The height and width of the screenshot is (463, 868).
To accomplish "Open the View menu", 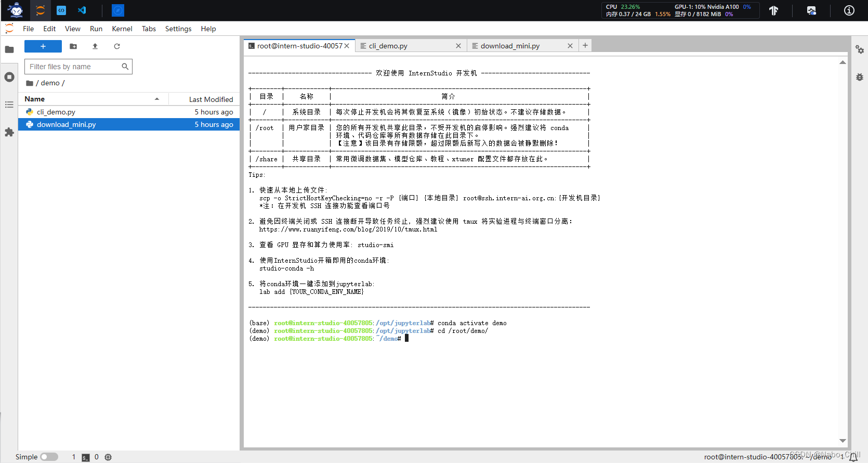I will click(x=72, y=29).
